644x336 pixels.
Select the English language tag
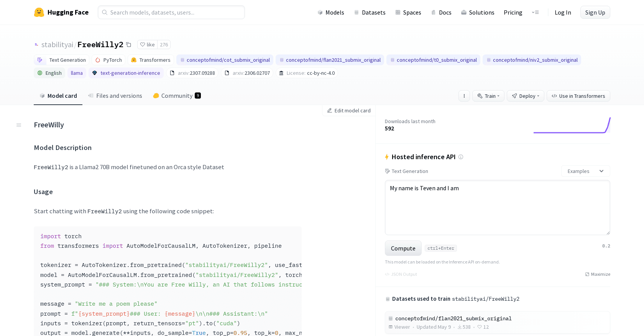tap(49, 73)
